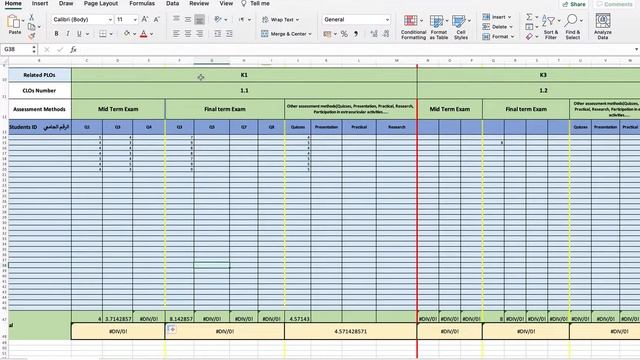
Task: Align text left
Action: click(x=176, y=34)
